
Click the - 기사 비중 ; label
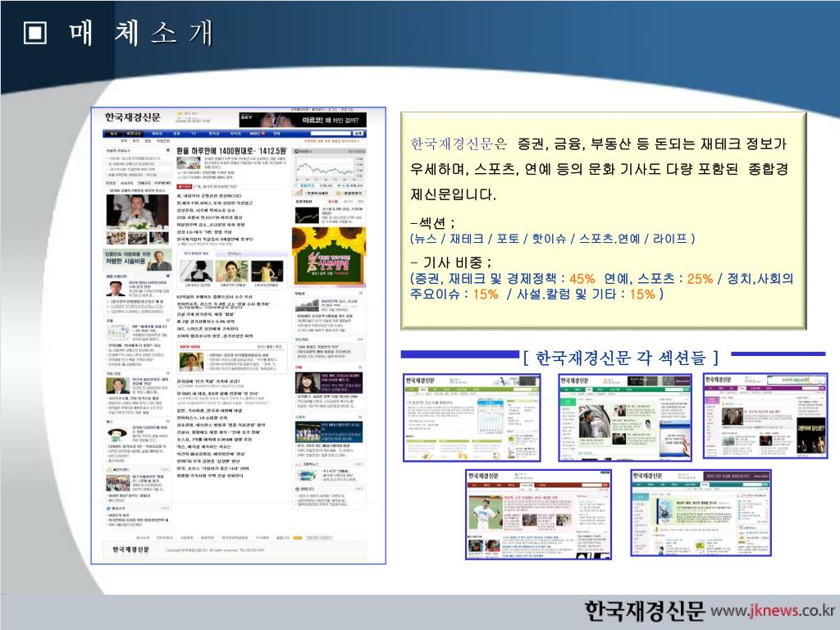[450, 262]
